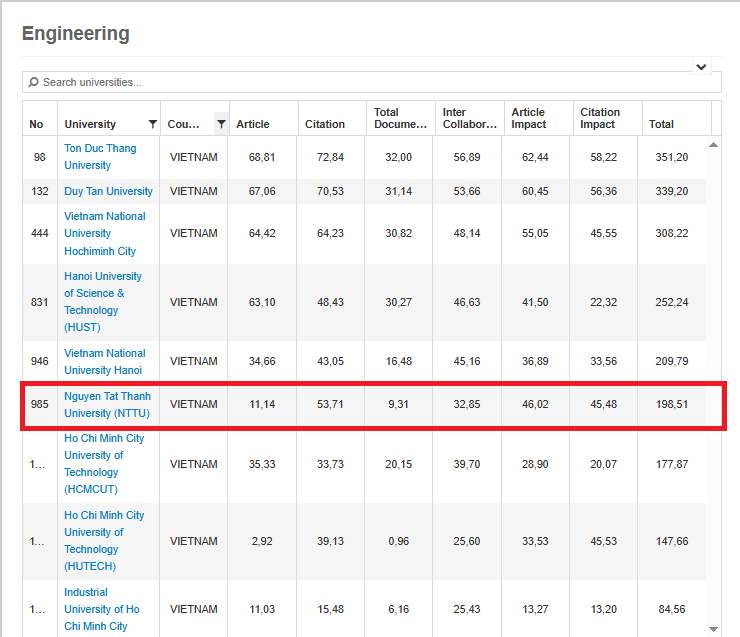
Task: Select inter collaboration value 39,70
Action: pyautogui.click(x=467, y=464)
